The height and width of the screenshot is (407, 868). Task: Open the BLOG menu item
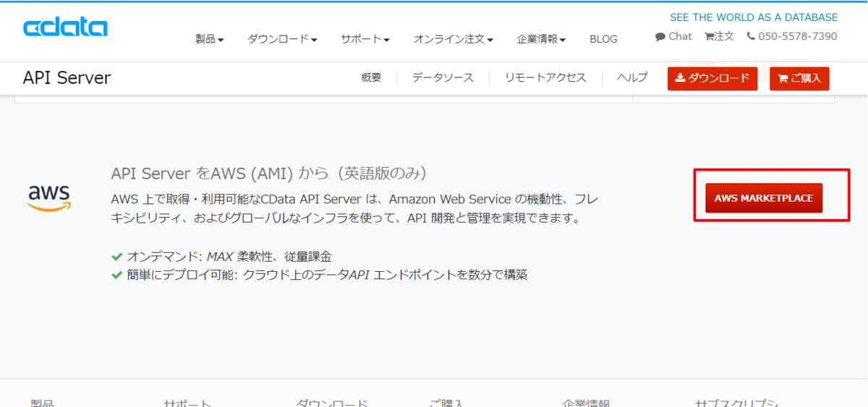(x=603, y=39)
